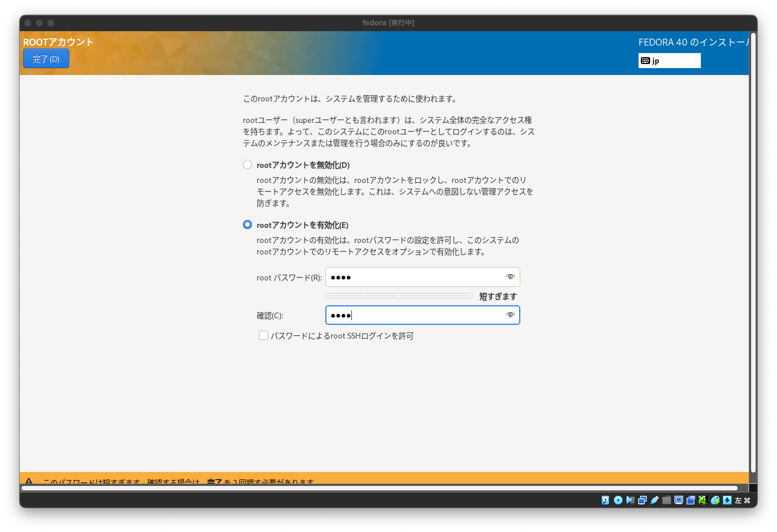
Task: Click the password strength indicator bar
Action: coord(399,296)
